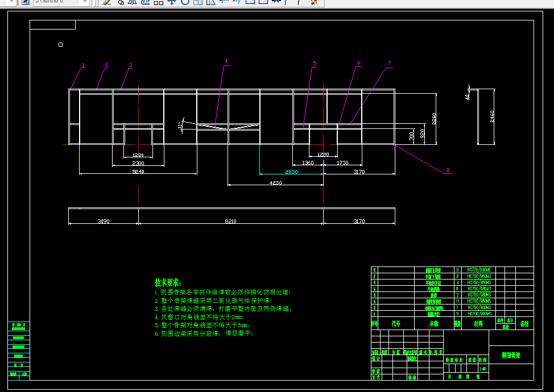Screen dimensions: 554x392
Task: Click requirement line 6 about 侧围边梁分段焊
Action: pyautogui.click(x=204, y=333)
